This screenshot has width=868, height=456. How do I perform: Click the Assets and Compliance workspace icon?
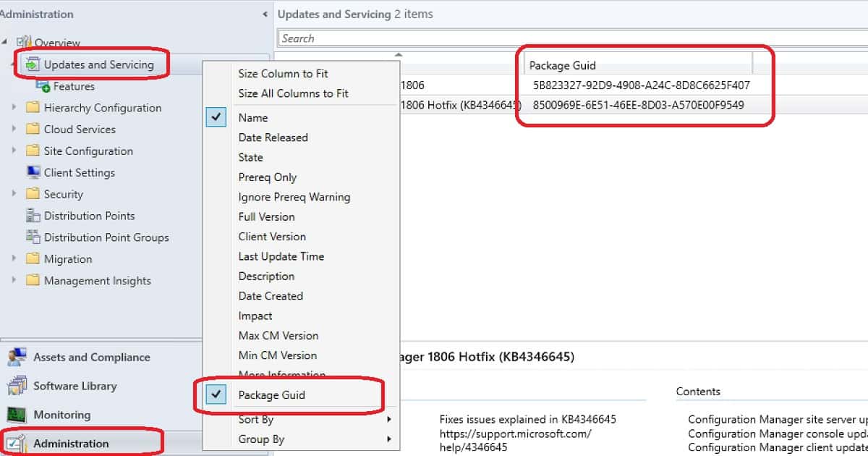17,357
